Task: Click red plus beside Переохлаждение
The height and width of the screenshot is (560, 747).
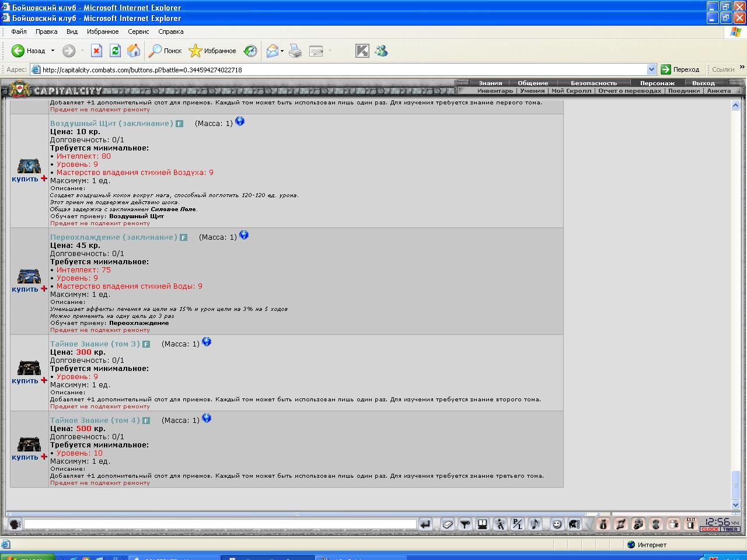Action: point(44,289)
